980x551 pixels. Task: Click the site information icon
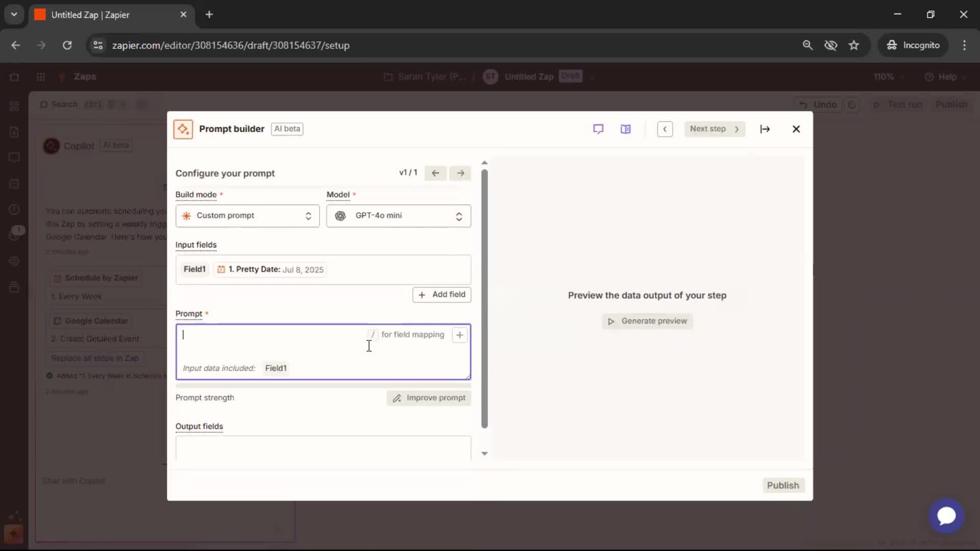(97, 45)
